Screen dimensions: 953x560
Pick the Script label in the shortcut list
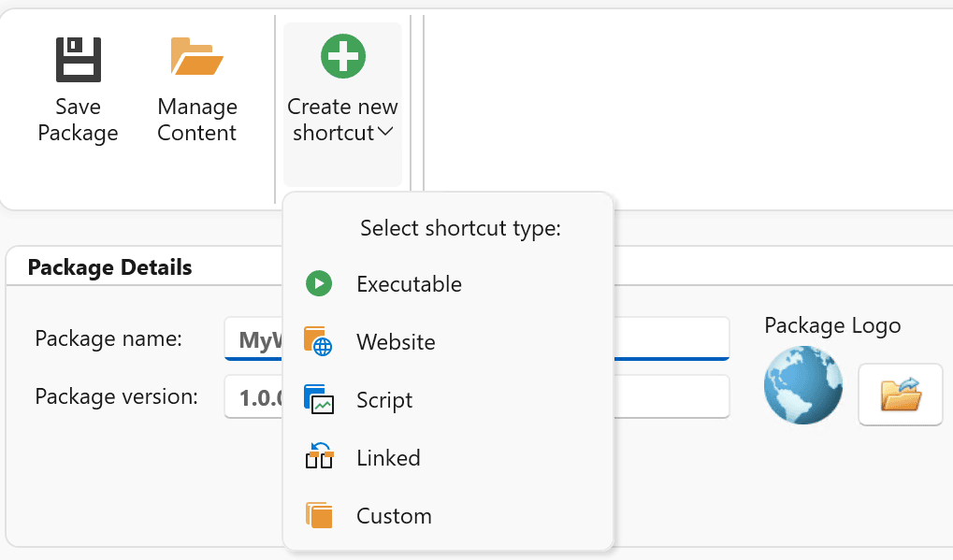point(384,400)
